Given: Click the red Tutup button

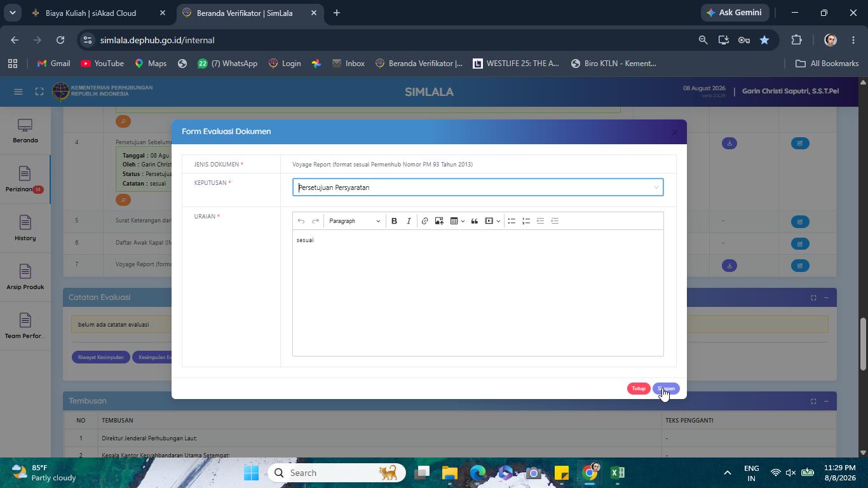Looking at the screenshot, I should coord(639,389).
